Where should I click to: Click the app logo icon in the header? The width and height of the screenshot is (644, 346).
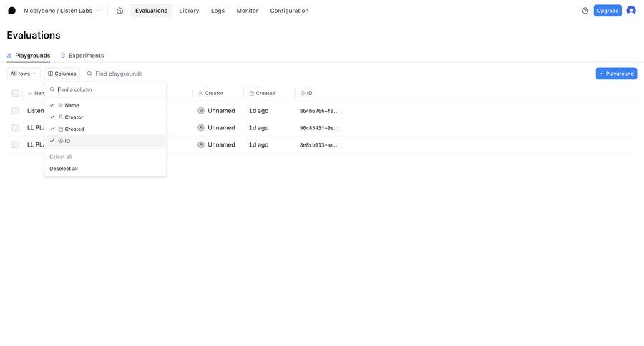[x=12, y=11]
